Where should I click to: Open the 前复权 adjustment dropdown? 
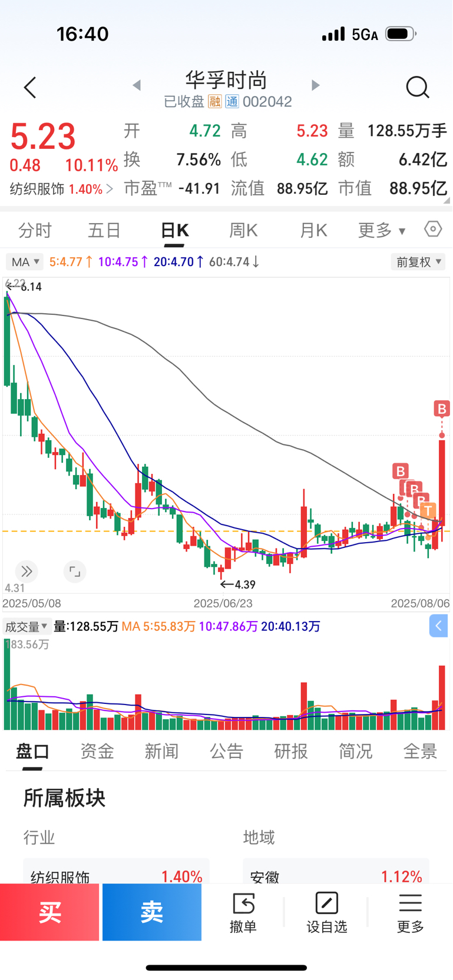418,262
